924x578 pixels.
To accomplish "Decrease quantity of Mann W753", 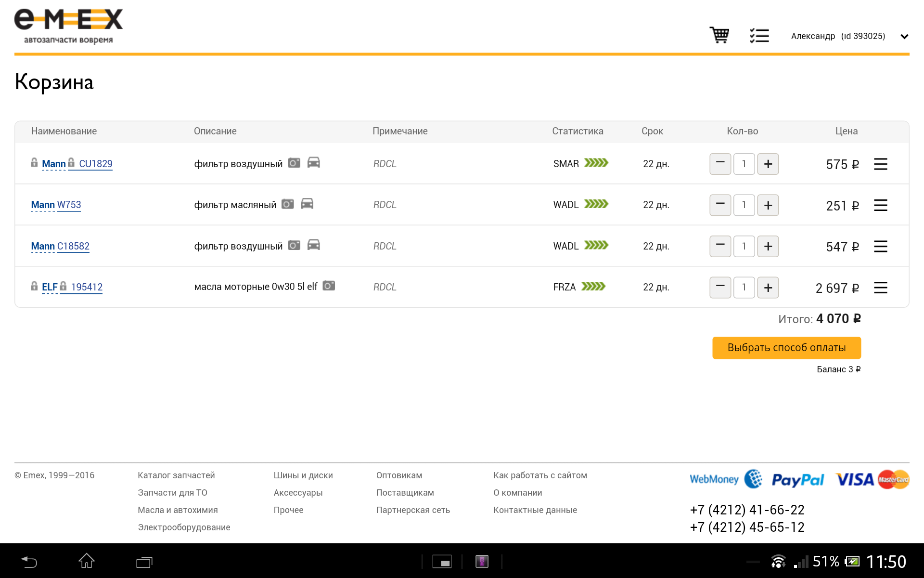I will tap(720, 205).
